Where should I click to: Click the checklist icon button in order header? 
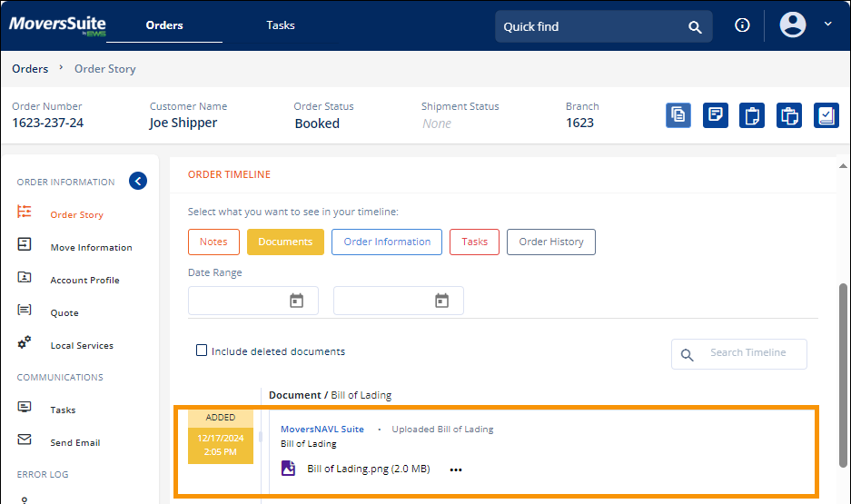click(826, 115)
